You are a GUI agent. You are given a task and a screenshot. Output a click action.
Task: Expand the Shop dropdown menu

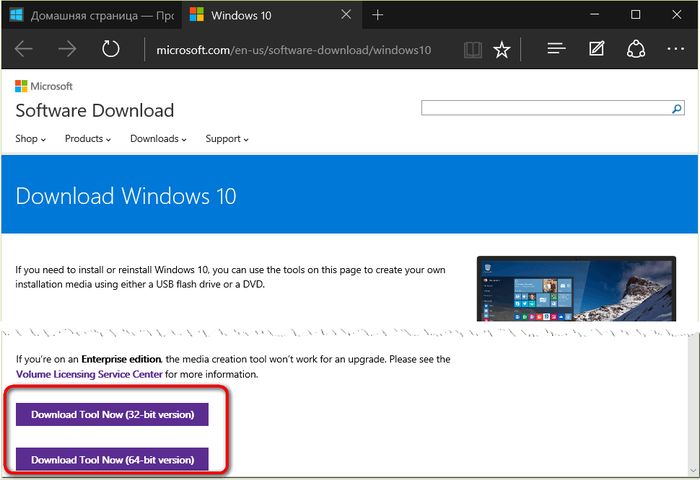[x=31, y=139]
